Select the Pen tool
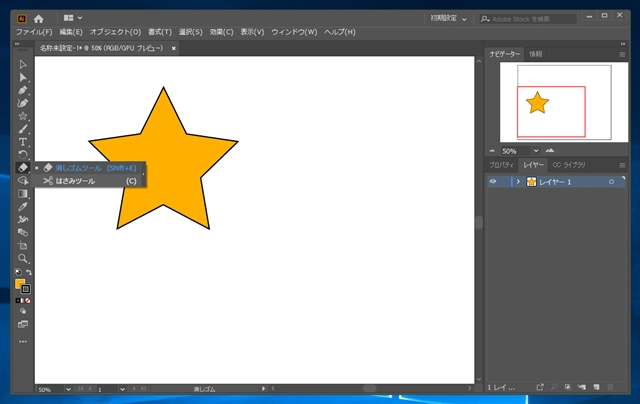Screen dimensions: 640x404 pos(23,90)
